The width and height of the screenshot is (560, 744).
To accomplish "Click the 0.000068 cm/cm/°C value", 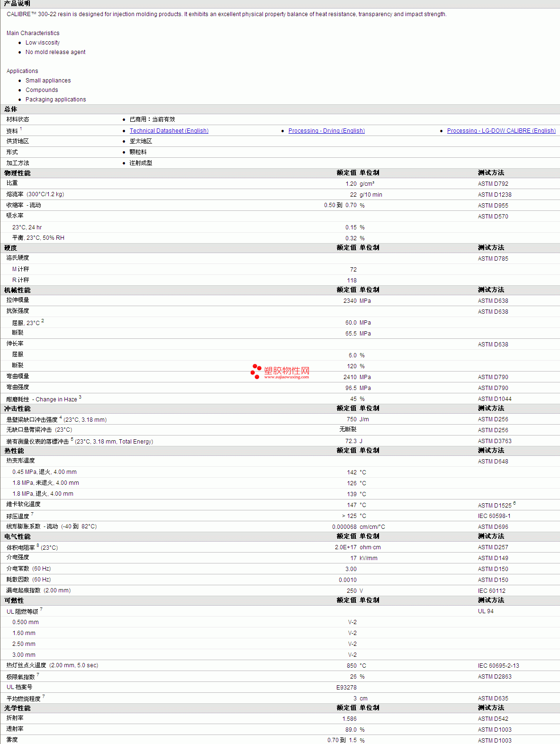I will click(x=359, y=527).
